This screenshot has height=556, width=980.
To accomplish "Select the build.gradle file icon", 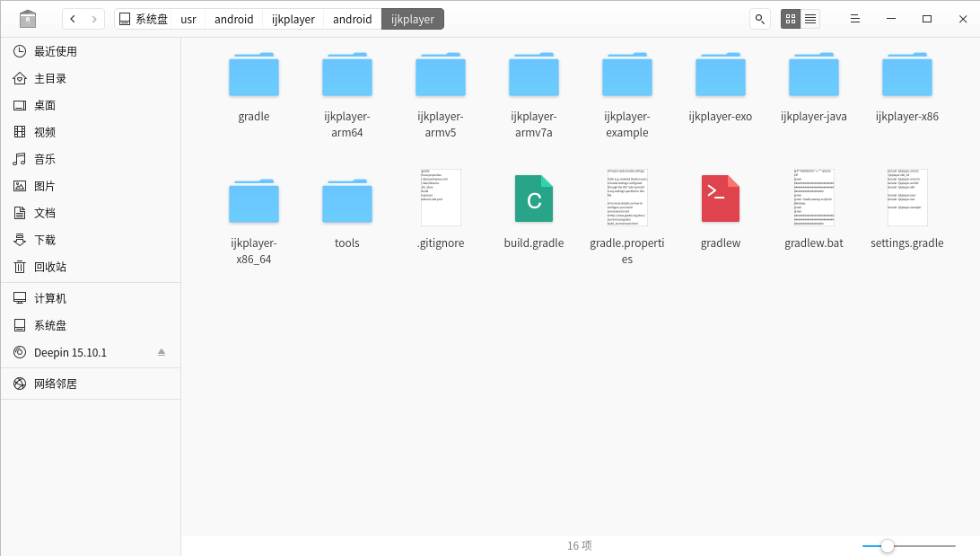I will tap(534, 199).
